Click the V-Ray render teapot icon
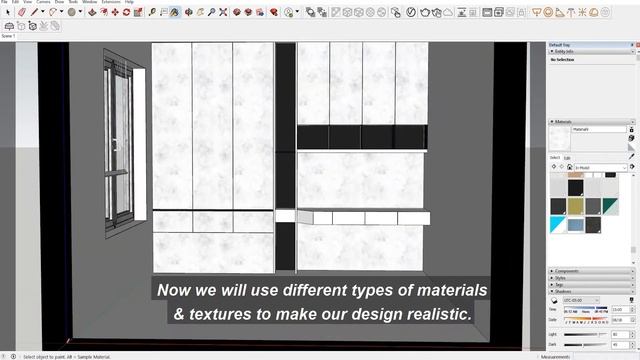Screen dimensions: 640x360 425,12
